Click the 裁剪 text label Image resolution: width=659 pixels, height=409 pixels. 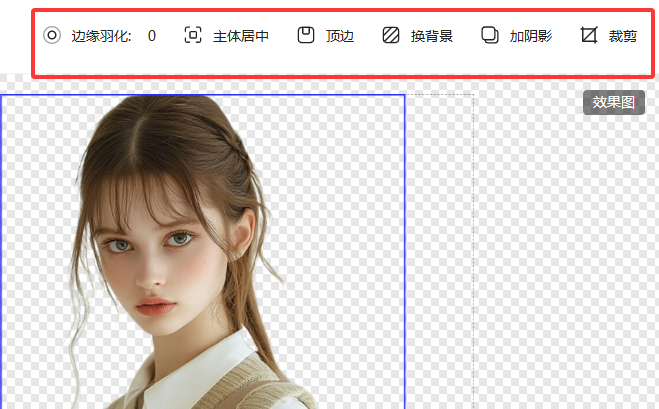(x=623, y=36)
